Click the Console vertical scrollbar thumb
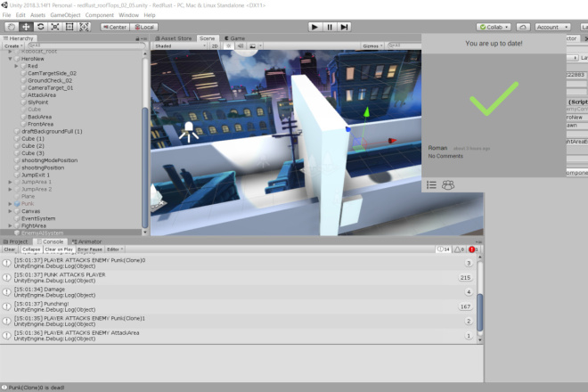This screenshot has width=588, height=392. pos(479,312)
